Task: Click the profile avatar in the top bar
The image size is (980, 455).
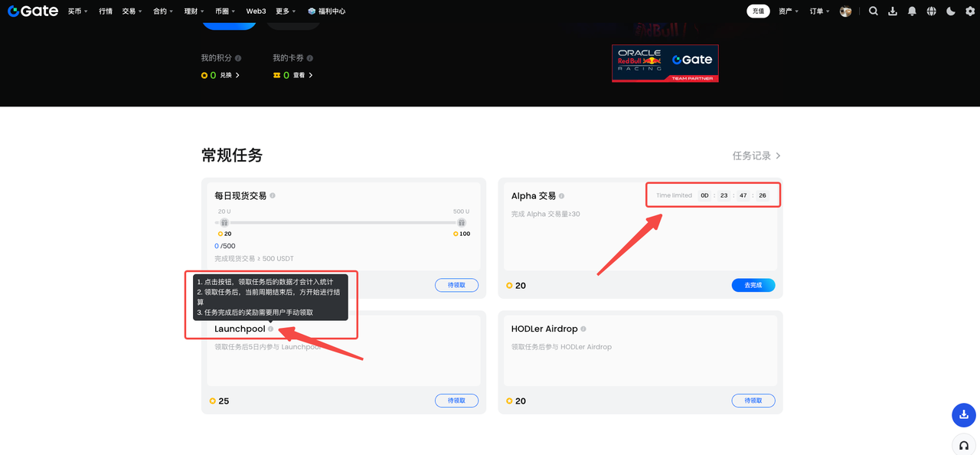Action: (845, 11)
